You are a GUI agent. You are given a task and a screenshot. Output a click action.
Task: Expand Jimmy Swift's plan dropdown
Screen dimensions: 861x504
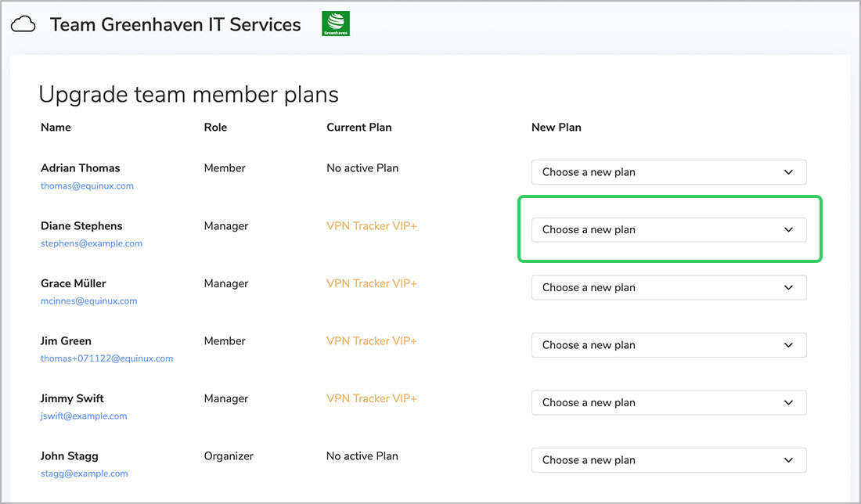[668, 402]
